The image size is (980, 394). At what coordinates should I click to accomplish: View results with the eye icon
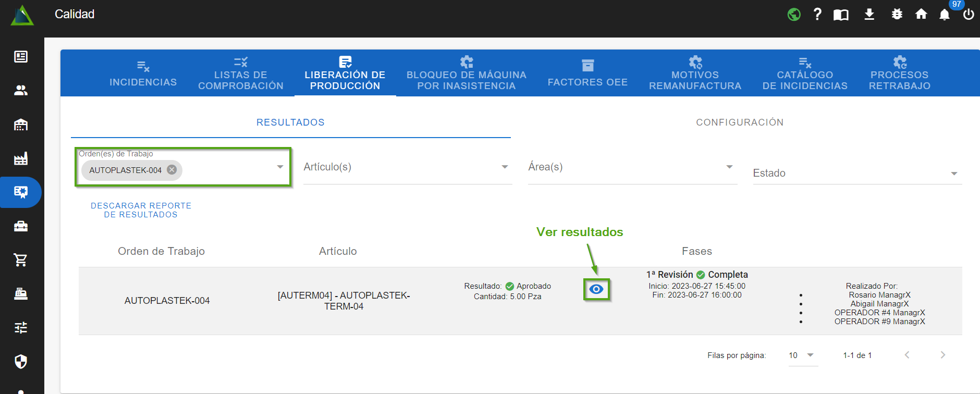[x=596, y=289]
